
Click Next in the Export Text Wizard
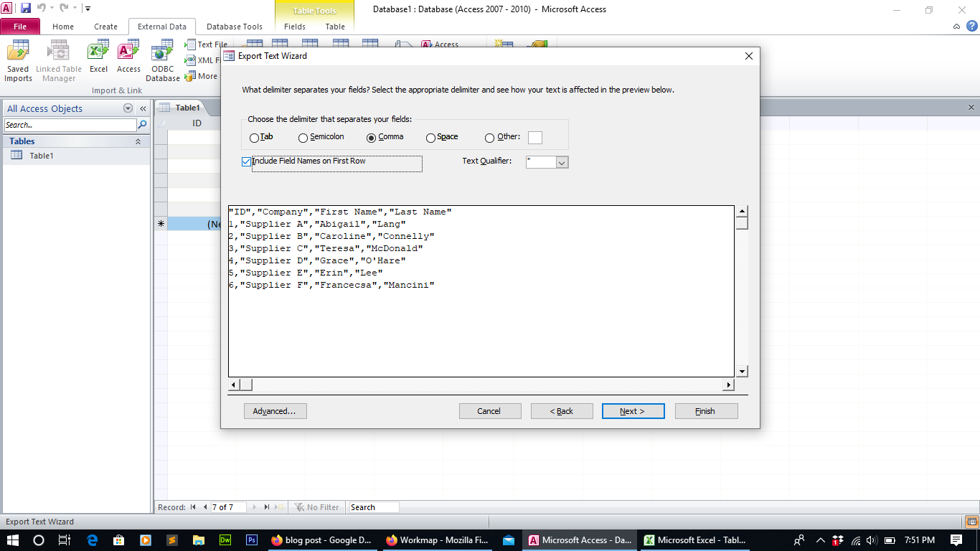click(633, 411)
